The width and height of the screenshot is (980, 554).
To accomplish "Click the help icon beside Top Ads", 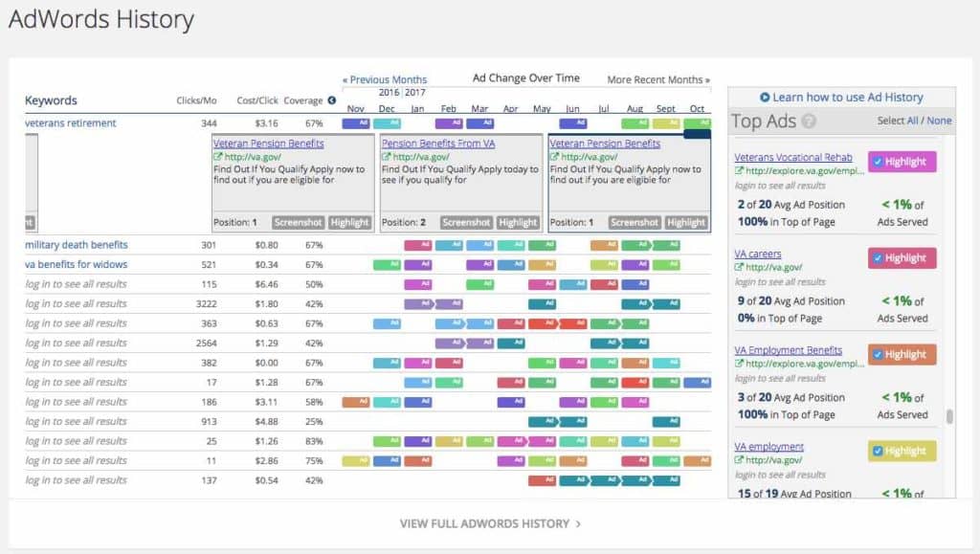I will [809, 122].
